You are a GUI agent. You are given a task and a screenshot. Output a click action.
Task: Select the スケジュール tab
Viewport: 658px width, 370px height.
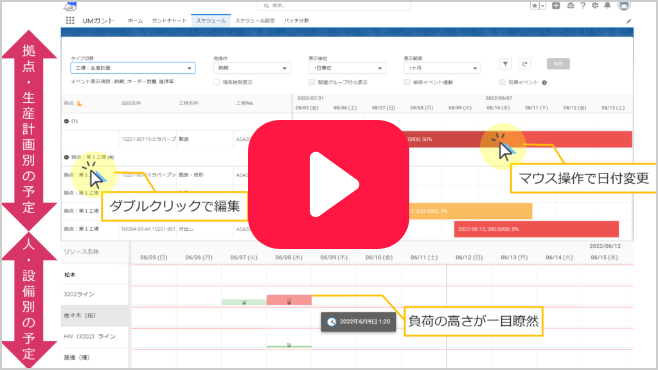tap(211, 21)
